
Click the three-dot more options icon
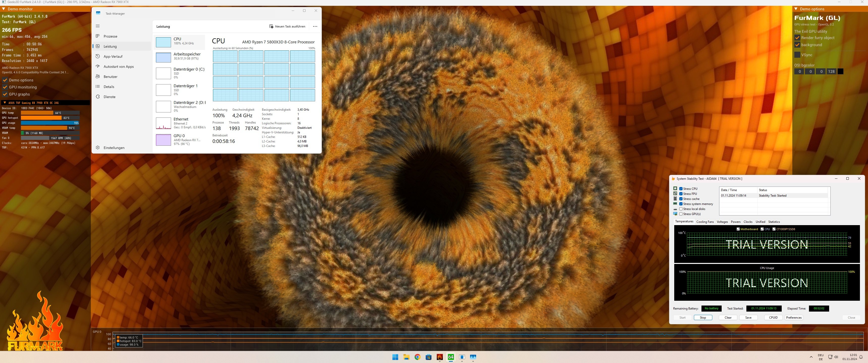click(x=315, y=27)
